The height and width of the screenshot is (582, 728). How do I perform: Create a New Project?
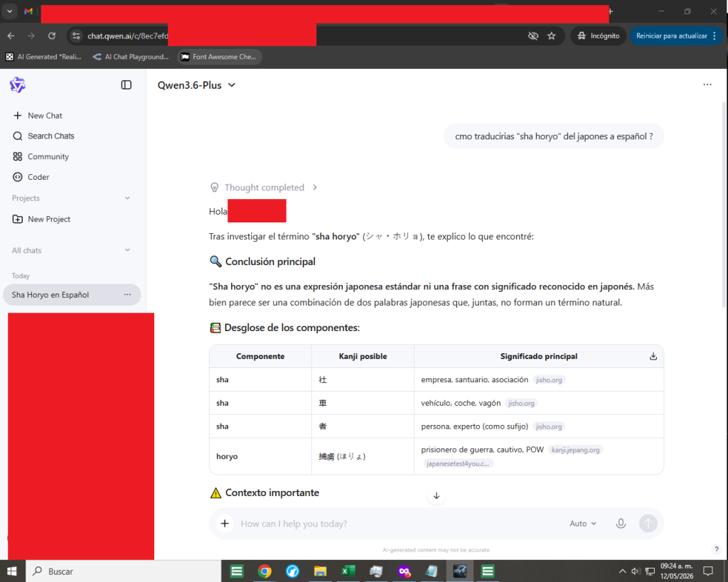tap(41, 219)
